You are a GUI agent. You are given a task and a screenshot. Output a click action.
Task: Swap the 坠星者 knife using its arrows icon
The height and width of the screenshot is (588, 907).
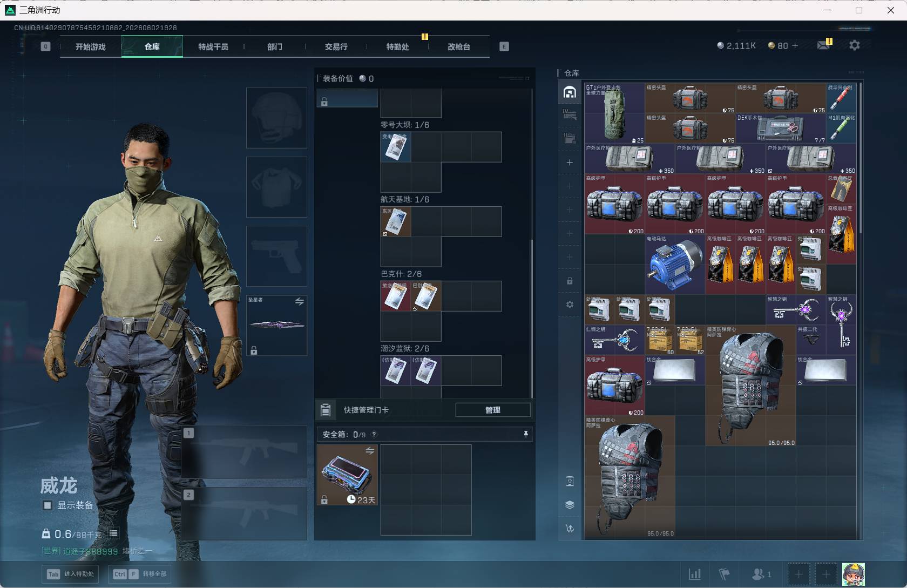300,301
